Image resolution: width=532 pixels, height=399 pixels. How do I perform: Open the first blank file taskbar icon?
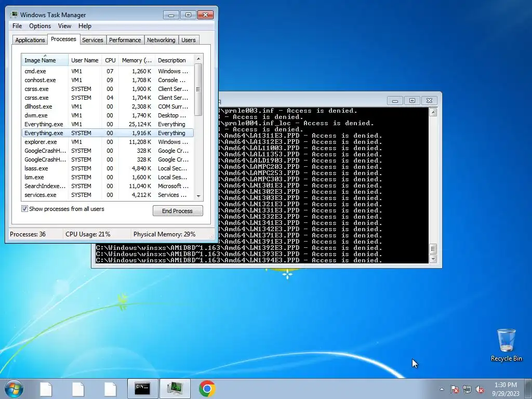coord(46,389)
